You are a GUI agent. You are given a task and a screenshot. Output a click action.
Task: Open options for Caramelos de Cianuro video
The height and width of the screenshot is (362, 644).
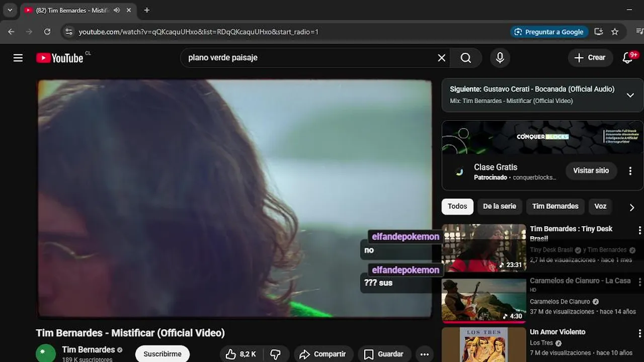coord(639,282)
